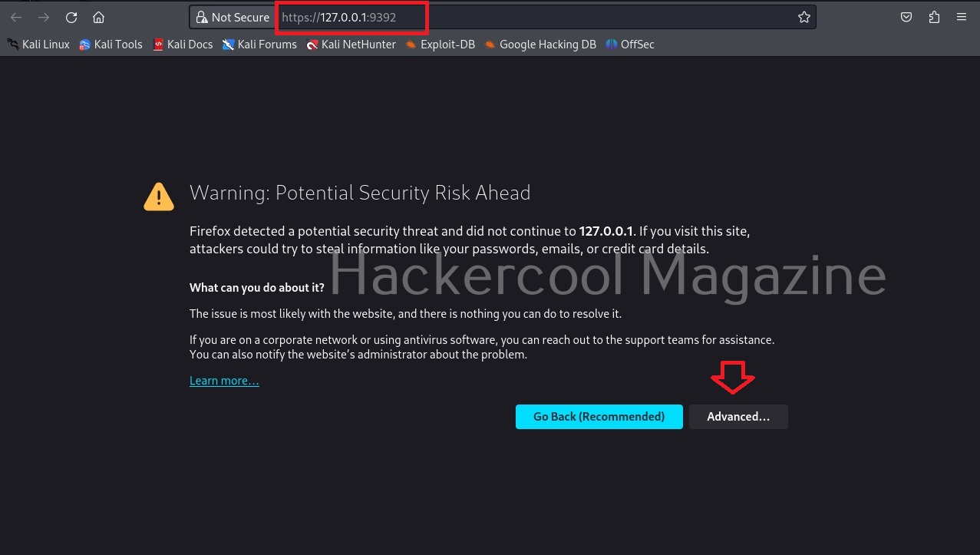Open the OffSec bookmark

click(x=630, y=45)
